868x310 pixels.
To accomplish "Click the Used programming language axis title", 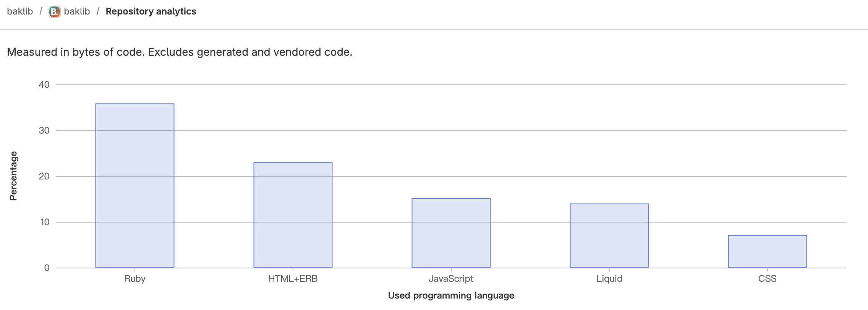I will click(x=451, y=295).
